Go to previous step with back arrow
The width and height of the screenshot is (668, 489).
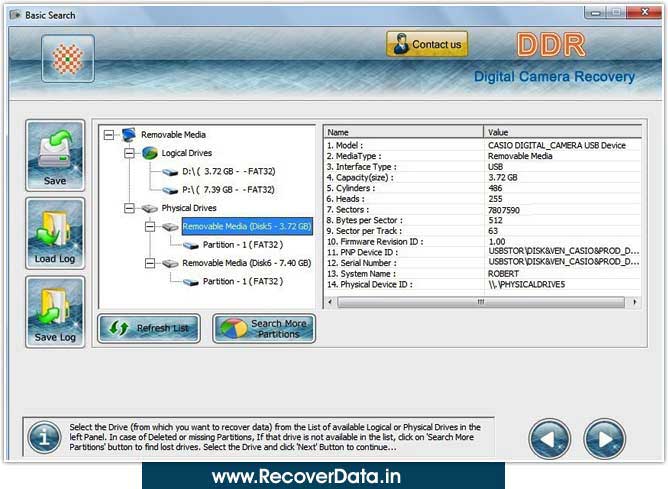pos(549,438)
